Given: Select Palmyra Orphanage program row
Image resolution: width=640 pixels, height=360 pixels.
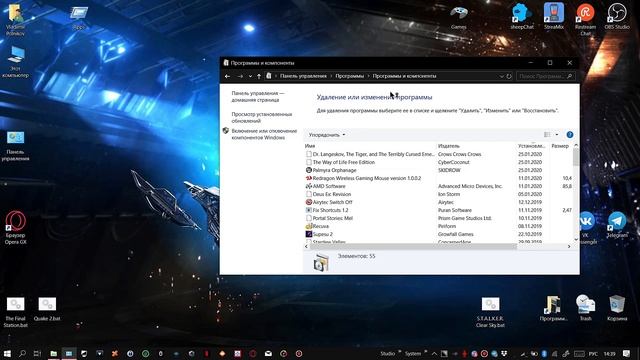Looking at the screenshot, I should click(x=438, y=170).
